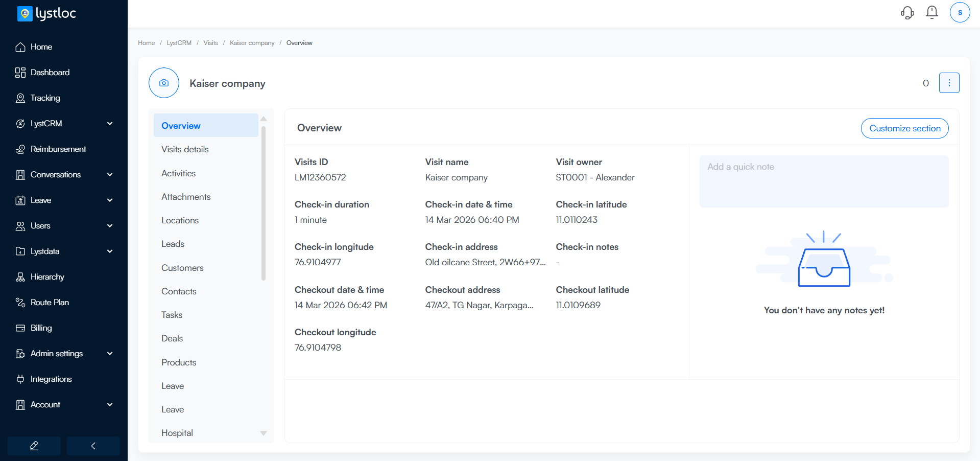This screenshot has width=980, height=461.
Task: Go to Visits in the breadcrumb
Action: (x=210, y=43)
